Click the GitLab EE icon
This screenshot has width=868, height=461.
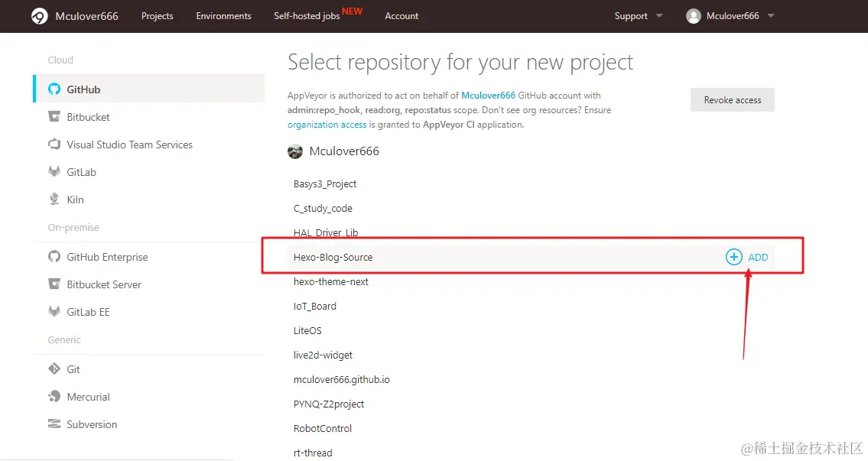(54, 312)
